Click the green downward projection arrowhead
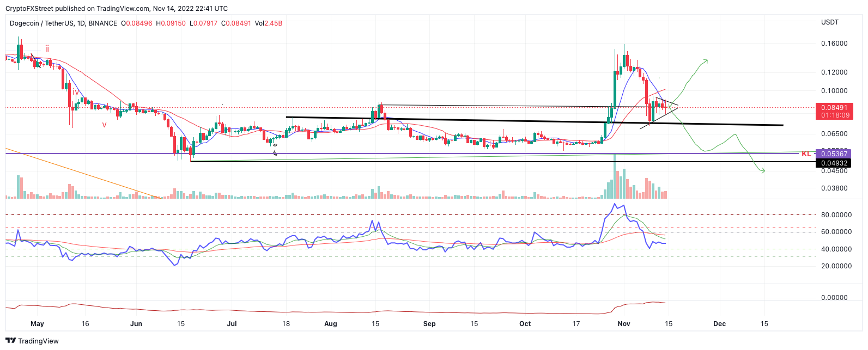 point(762,171)
